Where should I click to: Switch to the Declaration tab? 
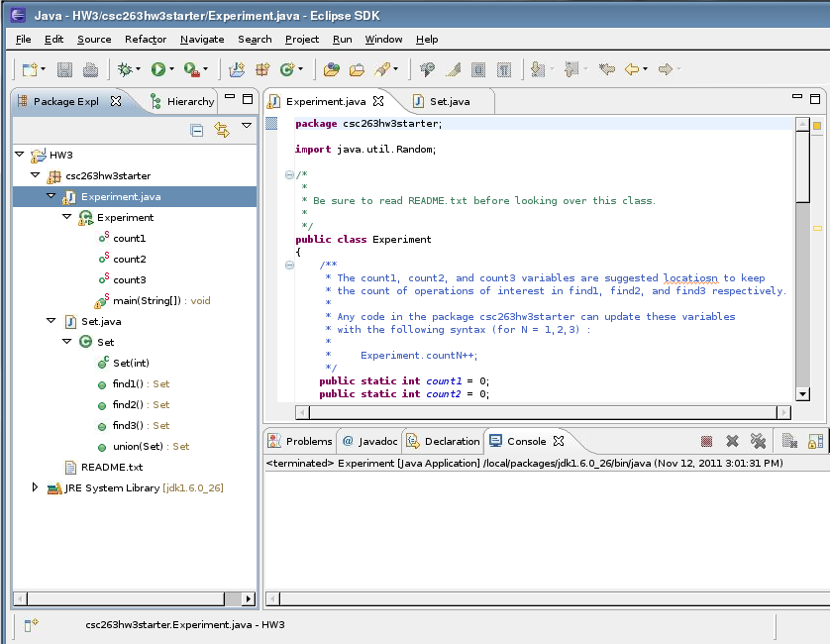pyautogui.click(x=444, y=441)
